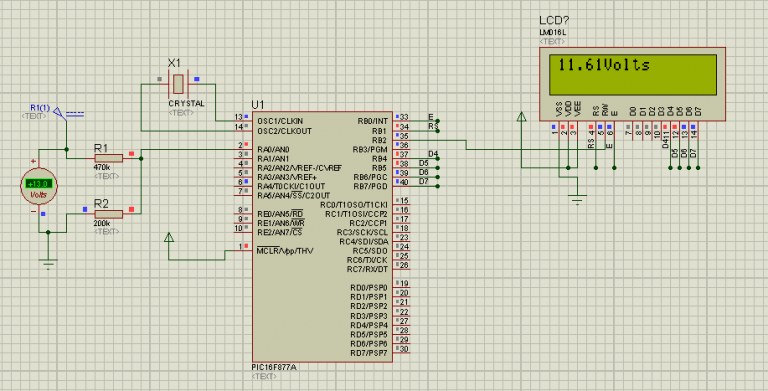The width and height of the screenshot is (768, 391).
Task: Click the R2 reference label
Action: [x=101, y=203]
